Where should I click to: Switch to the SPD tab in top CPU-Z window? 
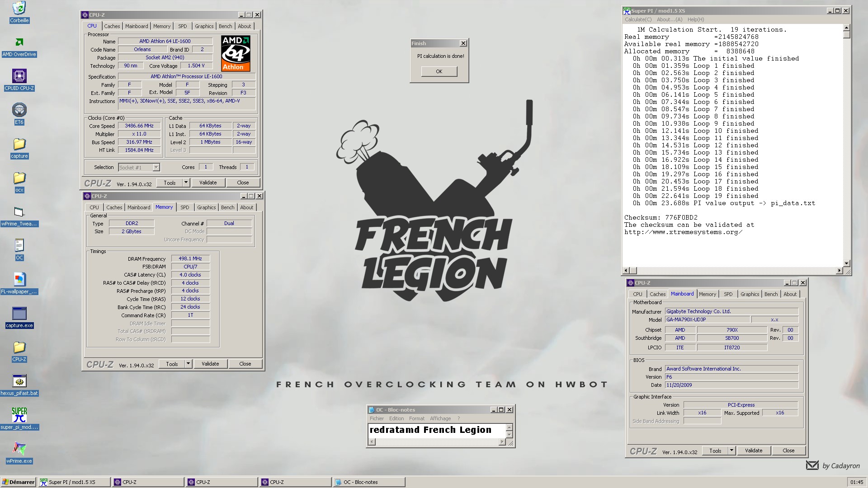[183, 26]
